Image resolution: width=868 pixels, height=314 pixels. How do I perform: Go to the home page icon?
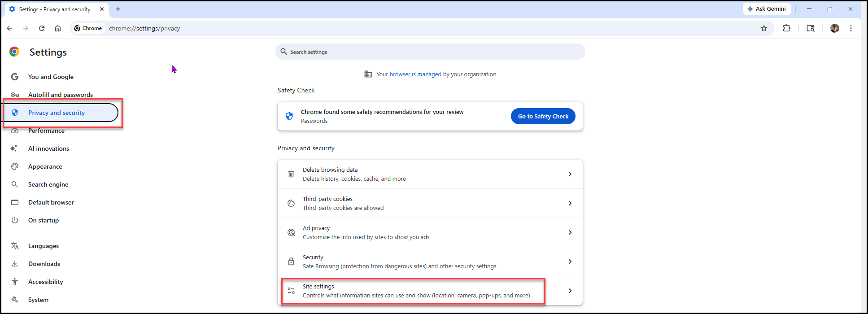pyautogui.click(x=58, y=28)
